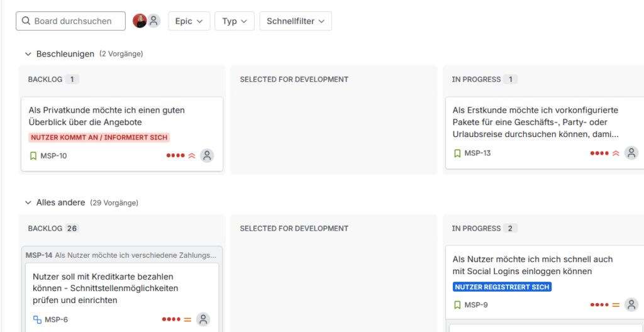This screenshot has height=332, width=644.
Task: Click the story bookmark icon on MSP-9
Action: coord(457,305)
